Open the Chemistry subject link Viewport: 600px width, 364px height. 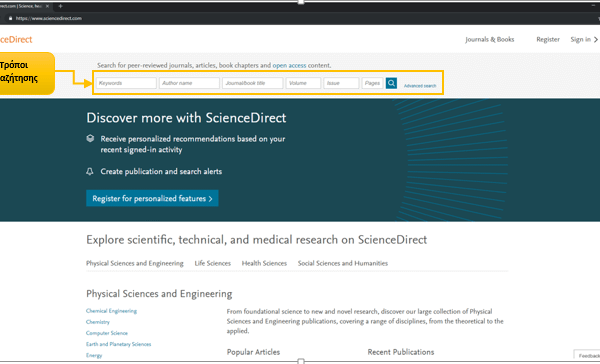98,322
